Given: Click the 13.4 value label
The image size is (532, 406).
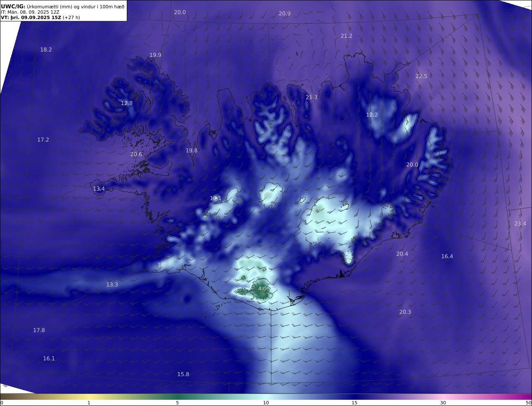Looking at the screenshot, I should coord(99,189).
